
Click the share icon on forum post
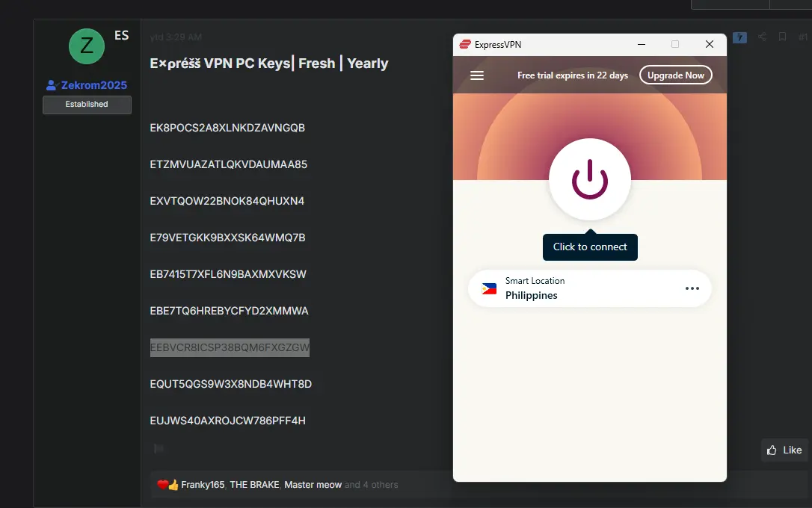pos(762,37)
